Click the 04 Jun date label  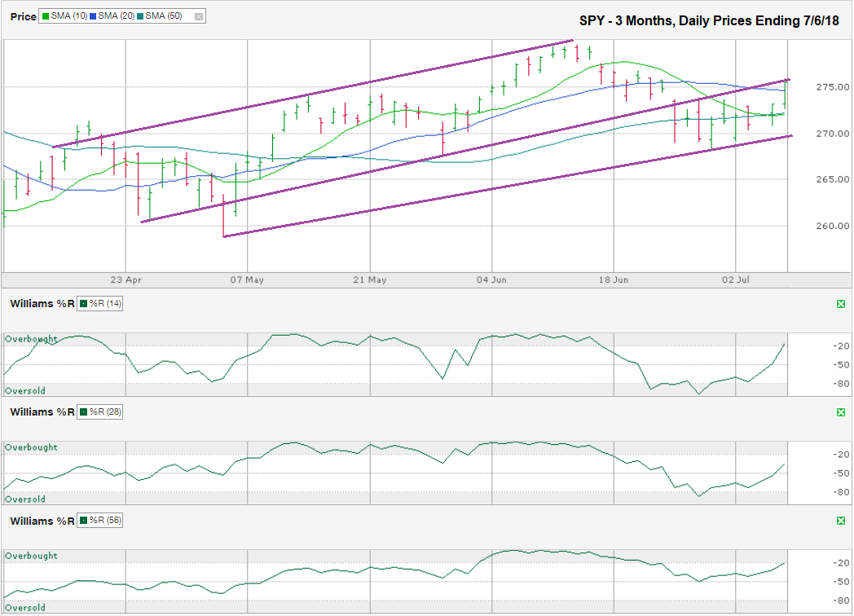click(x=491, y=280)
